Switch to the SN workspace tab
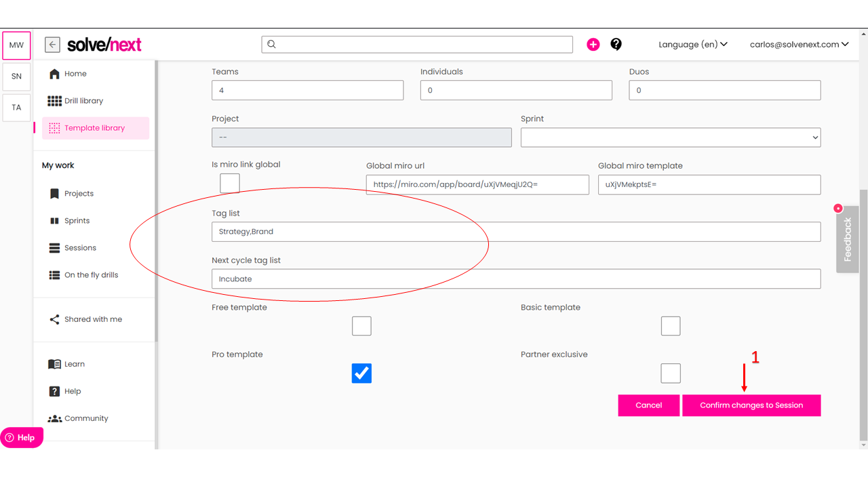The width and height of the screenshot is (868, 488). pos(16,77)
